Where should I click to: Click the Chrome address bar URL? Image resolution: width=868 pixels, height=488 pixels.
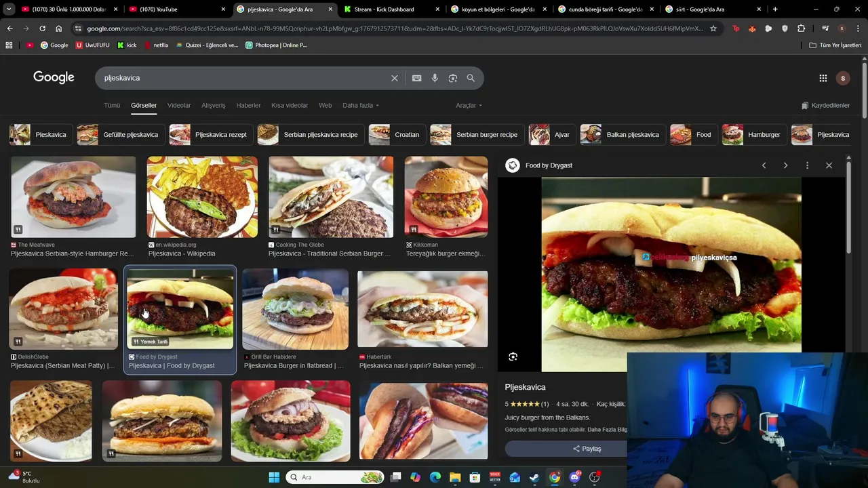[395, 28]
